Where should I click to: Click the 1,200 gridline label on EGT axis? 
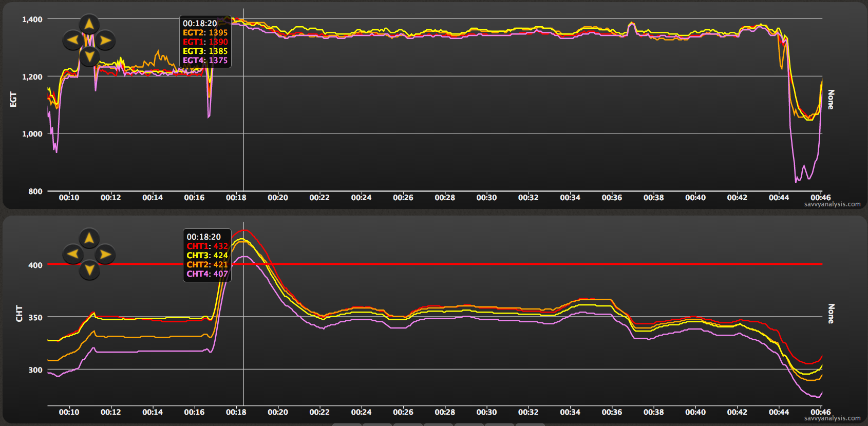(x=32, y=77)
